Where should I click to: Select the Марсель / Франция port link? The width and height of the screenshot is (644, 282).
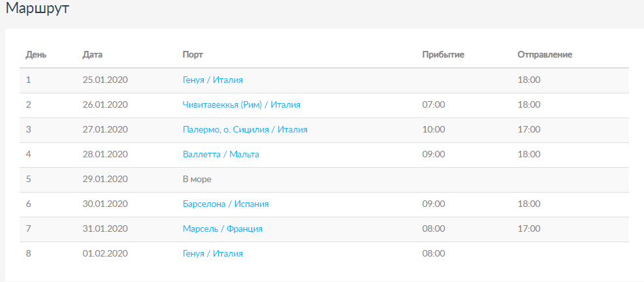tap(223, 228)
